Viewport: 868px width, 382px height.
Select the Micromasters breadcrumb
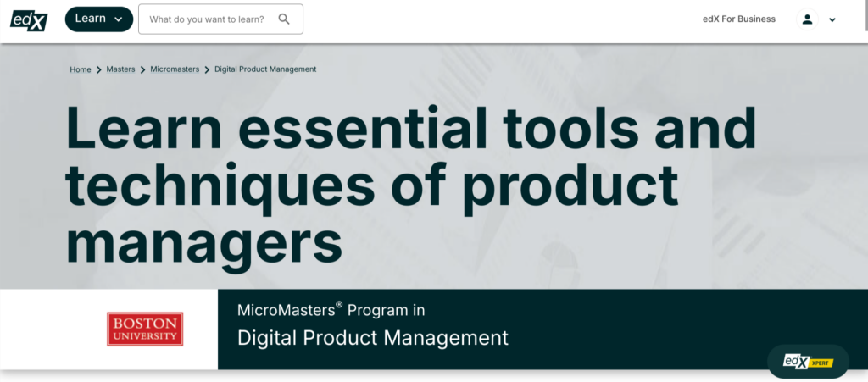point(175,69)
